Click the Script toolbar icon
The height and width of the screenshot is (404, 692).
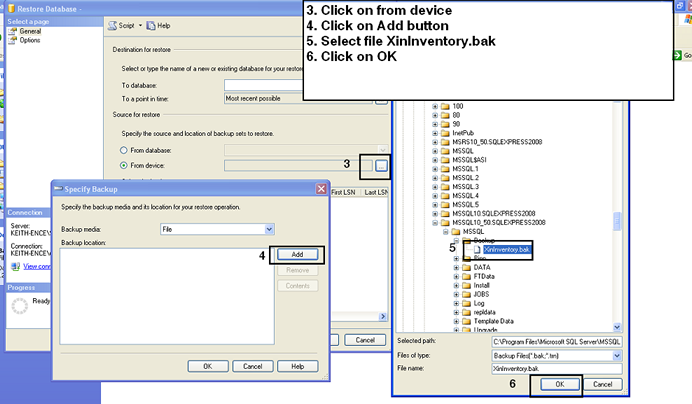pos(113,26)
